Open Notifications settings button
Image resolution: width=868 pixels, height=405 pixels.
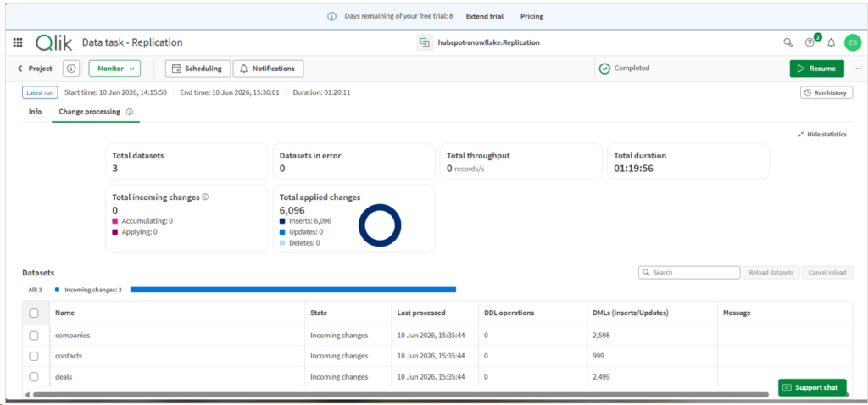[x=268, y=69]
